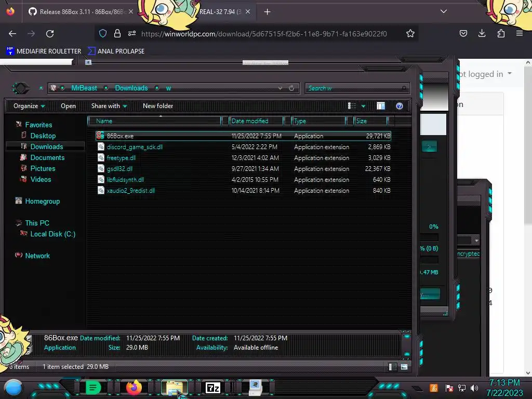The image size is (532, 399).
Task: Change view layout icon
Action: tap(352, 106)
